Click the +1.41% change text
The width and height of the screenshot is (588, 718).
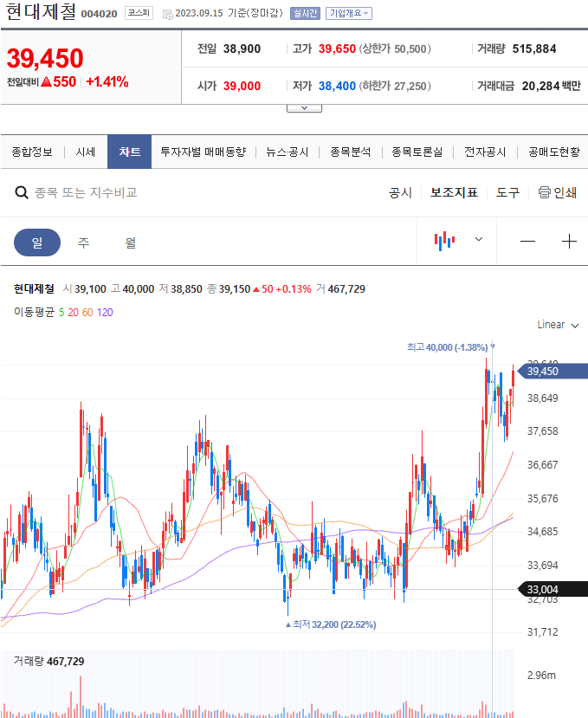107,81
